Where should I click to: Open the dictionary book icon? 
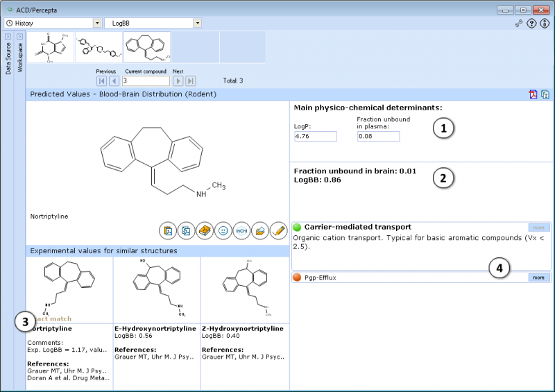[205, 231]
